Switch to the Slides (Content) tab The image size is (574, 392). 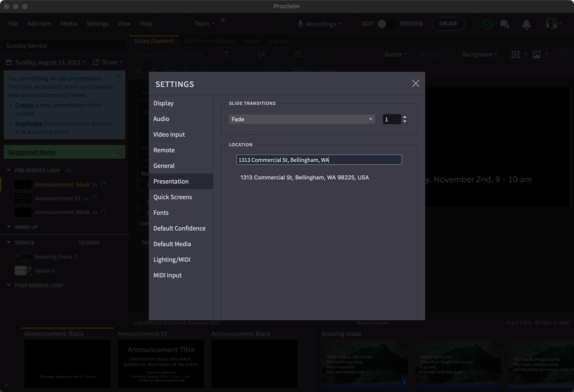click(x=154, y=41)
